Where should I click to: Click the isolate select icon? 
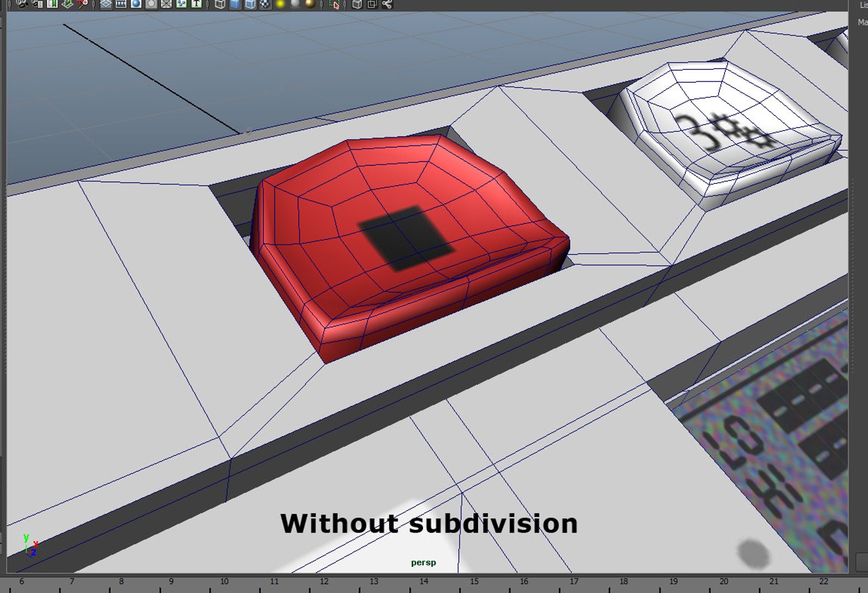334,4
